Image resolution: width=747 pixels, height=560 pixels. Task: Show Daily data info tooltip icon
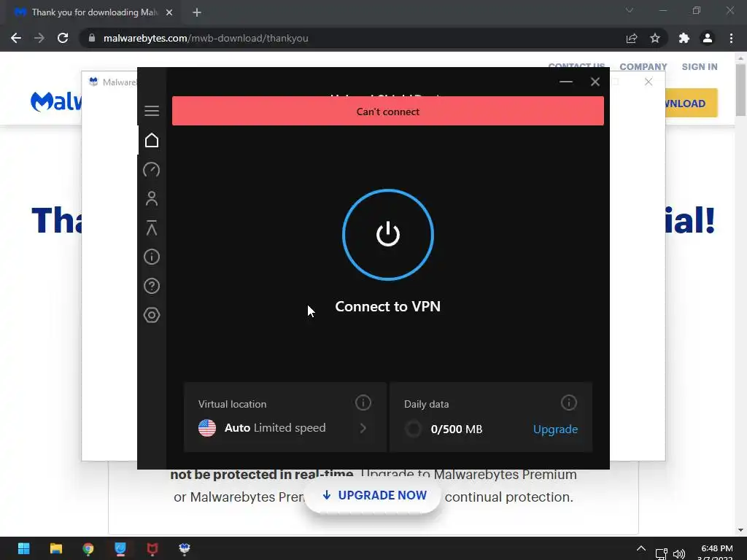(568, 402)
